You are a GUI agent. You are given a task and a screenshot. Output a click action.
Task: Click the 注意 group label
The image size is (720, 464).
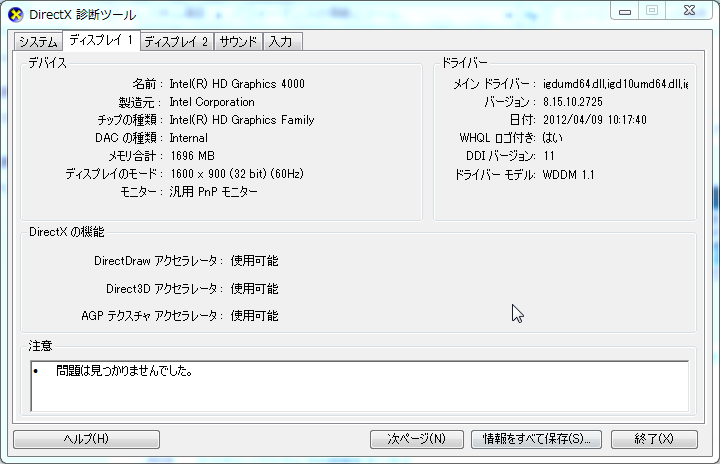[x=40, y=345]
